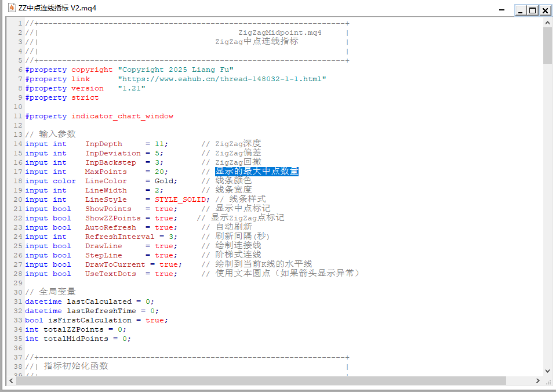This screenshot has height=392, width=556.
Task: Click the 线条样式 comment
Action: pos(248,199)
